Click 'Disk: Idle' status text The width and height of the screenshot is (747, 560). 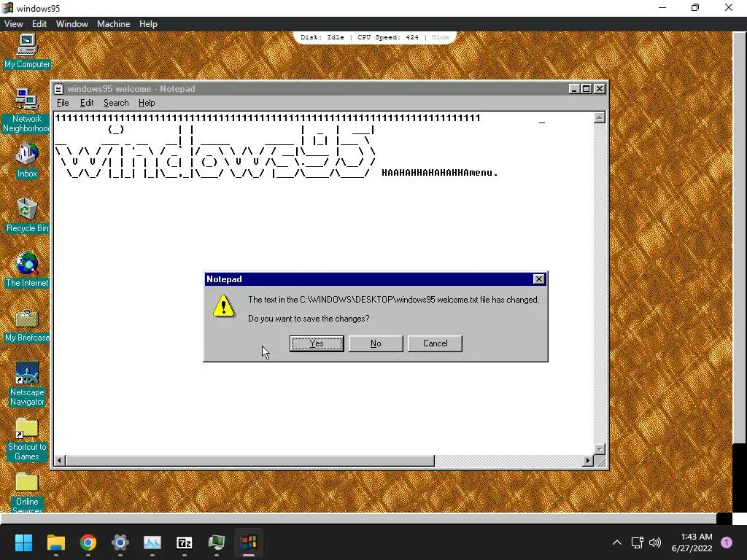322,37
